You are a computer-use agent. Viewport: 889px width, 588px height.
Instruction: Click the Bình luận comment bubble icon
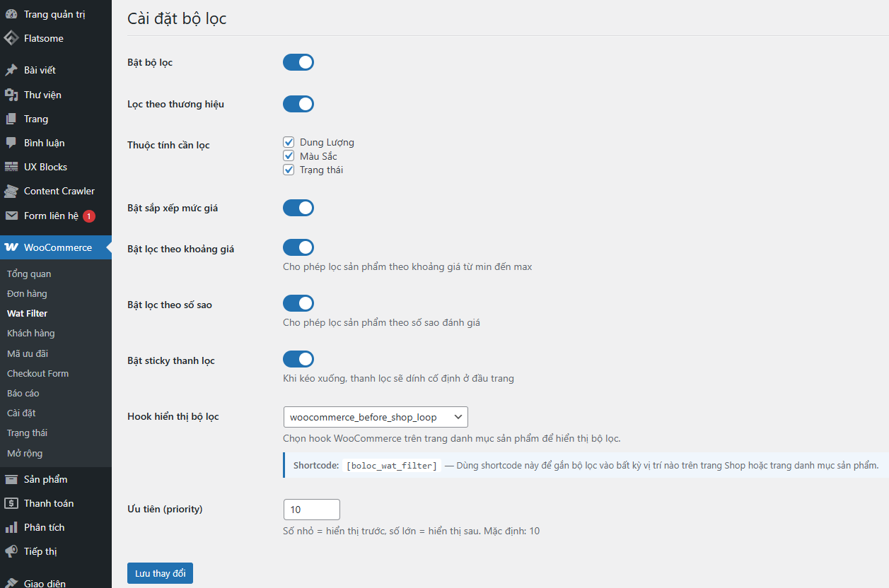click(11, 143)
